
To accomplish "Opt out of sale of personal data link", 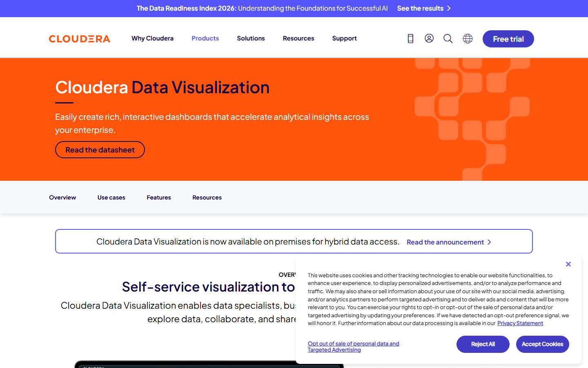I will pos(354,347).
